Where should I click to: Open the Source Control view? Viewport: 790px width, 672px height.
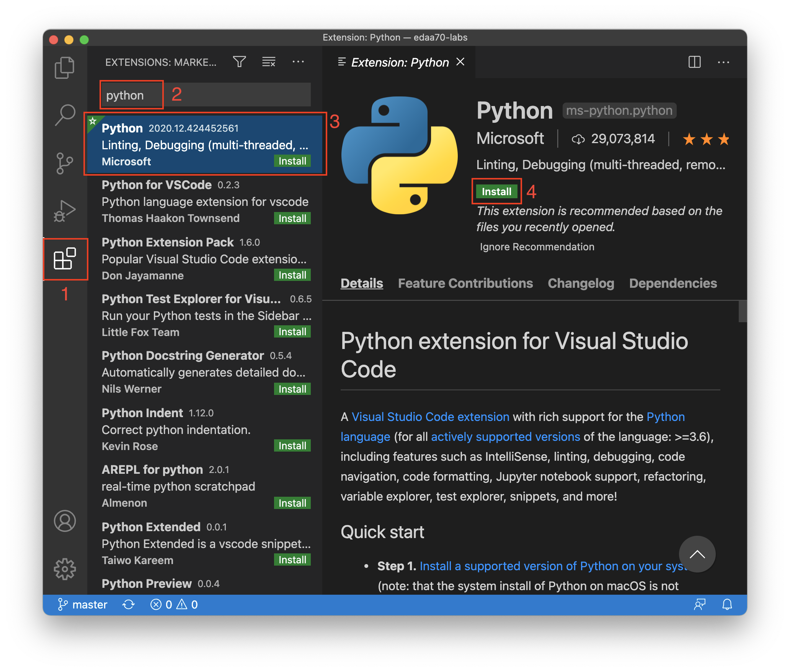click(x=65, y=163)
